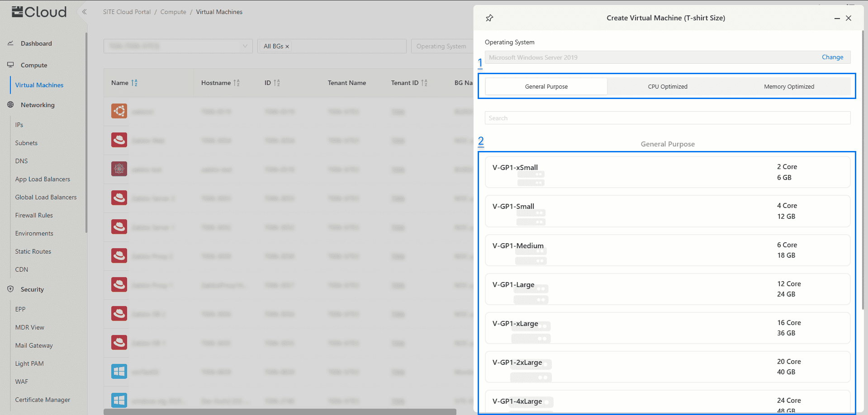Open the Operating System filter dropdown
Viewport: 868px width, 415px height.
tap(441, 46)
